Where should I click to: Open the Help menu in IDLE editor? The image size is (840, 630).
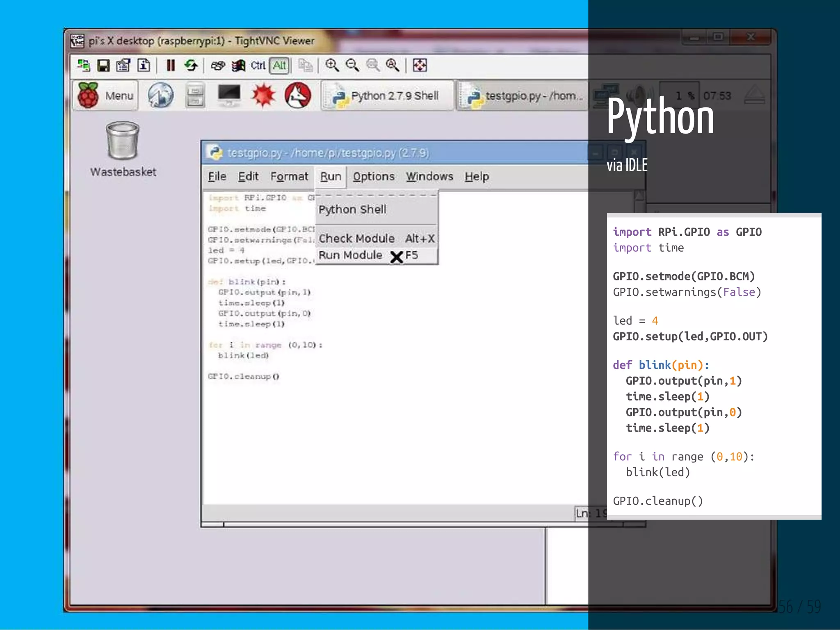click(x=477, y=177)
